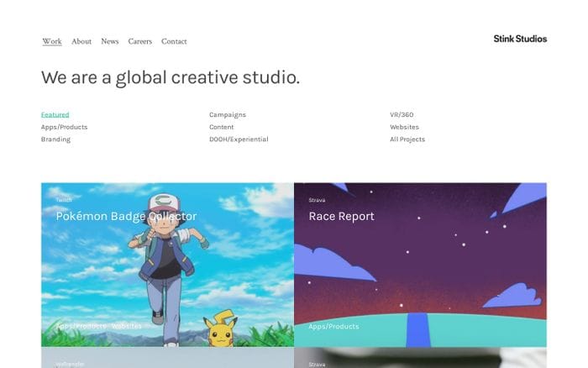
Task: Open the Pokémon Badge Collector project
Action: click(168, 265)
